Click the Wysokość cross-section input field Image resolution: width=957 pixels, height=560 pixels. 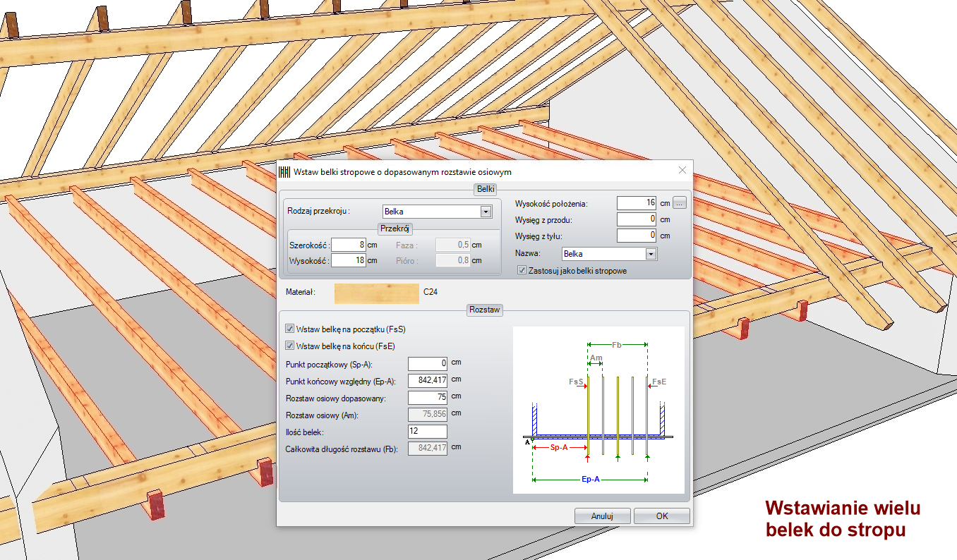[348, 260]
